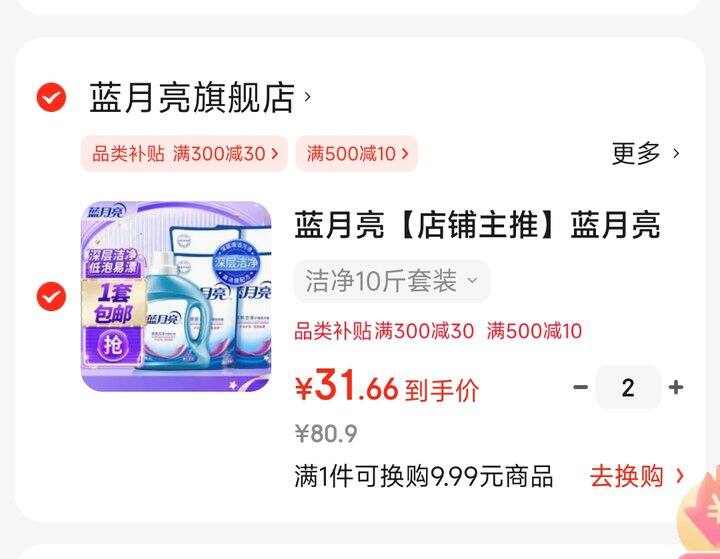
Task: Open the laundry detergent product thumbnail
Action: point(176,296)
